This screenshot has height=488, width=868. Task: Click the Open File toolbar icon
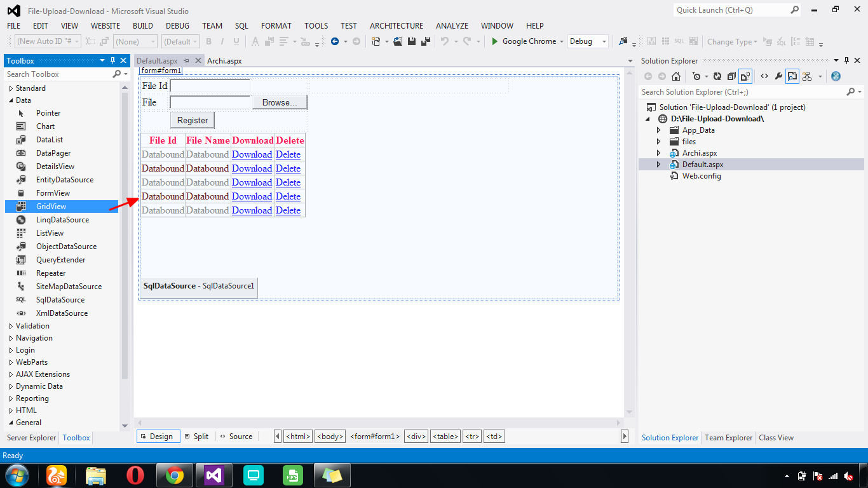coord(398,41)
